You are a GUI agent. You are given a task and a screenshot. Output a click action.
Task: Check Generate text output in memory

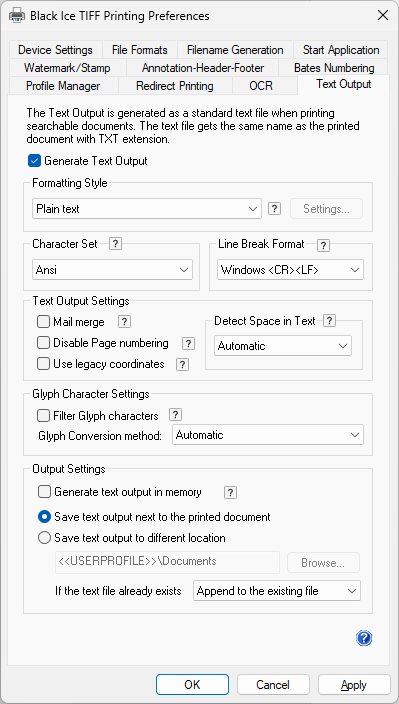(x=44, y=492)
